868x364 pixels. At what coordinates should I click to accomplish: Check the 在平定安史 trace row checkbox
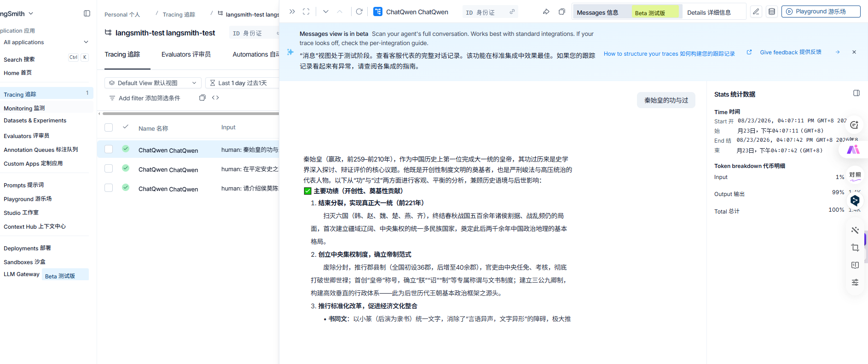click(109, 168)
